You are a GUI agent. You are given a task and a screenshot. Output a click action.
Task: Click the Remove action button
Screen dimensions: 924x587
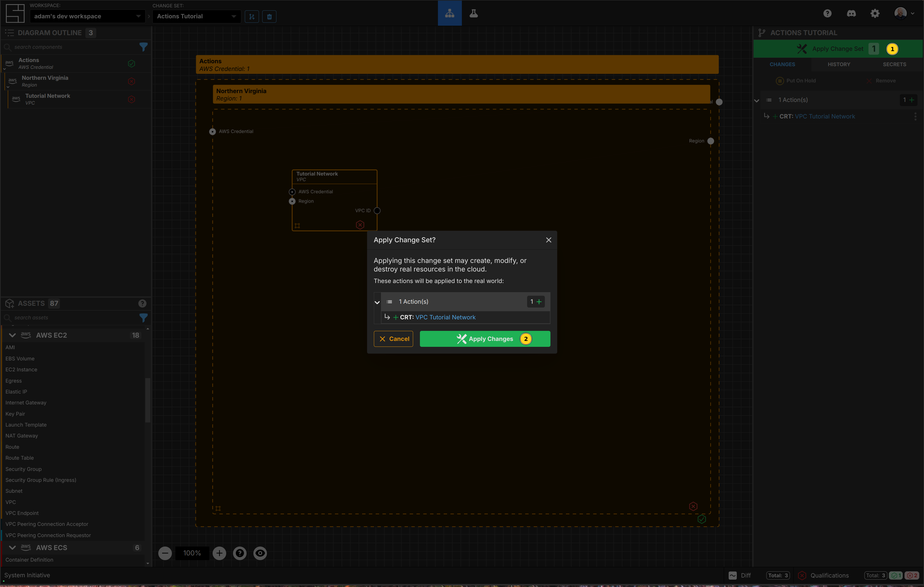click(881, 81)
